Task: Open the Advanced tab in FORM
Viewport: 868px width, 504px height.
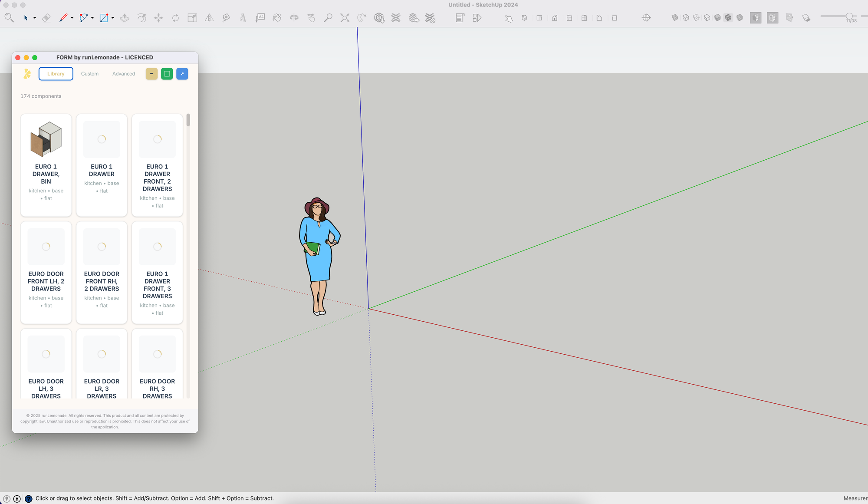Action: [124, 74]
